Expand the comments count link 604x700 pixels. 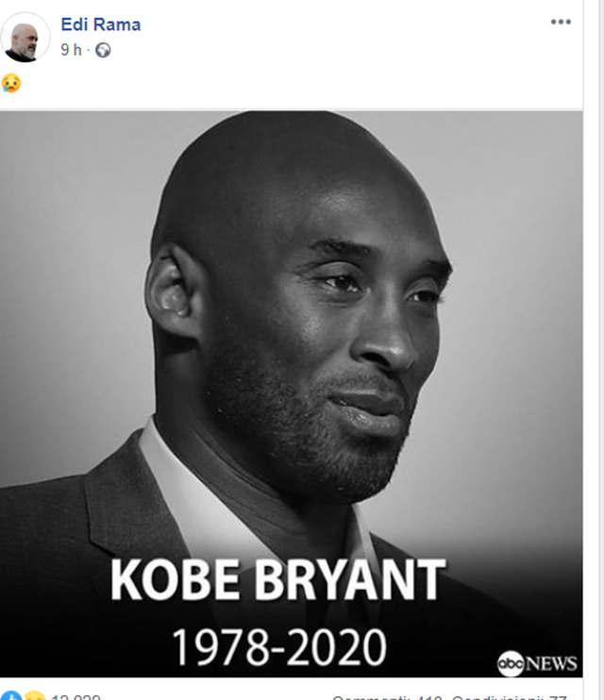pyautogui.click(x=387, y=697)
